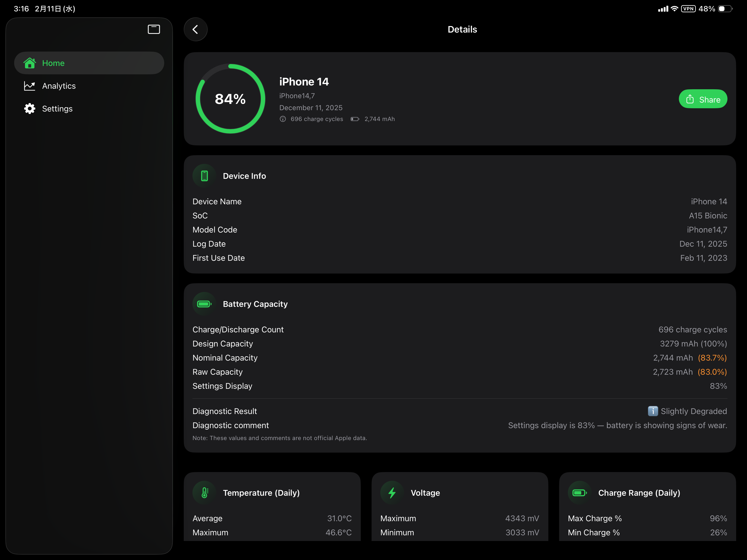The height and width of the screenshot is (560, 747).
Task: Click the "83%" Settings Display value
Action: (x=718, y=386)
